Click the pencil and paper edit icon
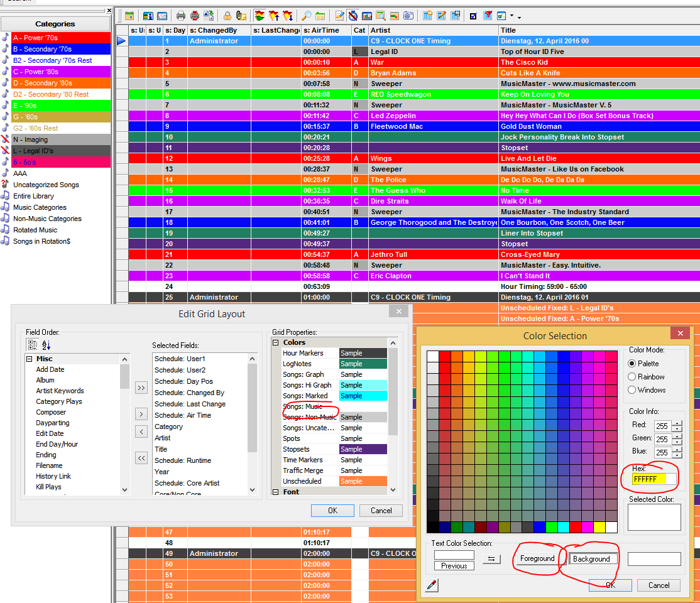 pos(340,16)
